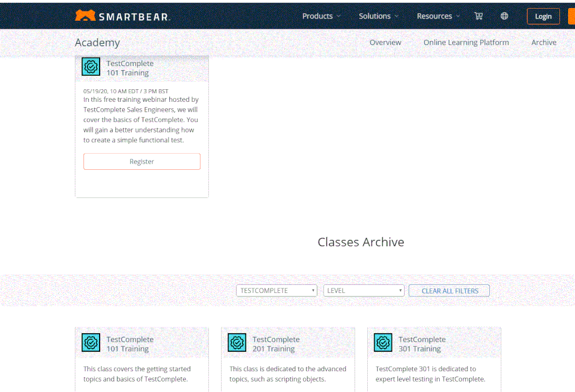Open the LEVEL filter dropdown
The image size is (575, 392).
coord(364,291)
